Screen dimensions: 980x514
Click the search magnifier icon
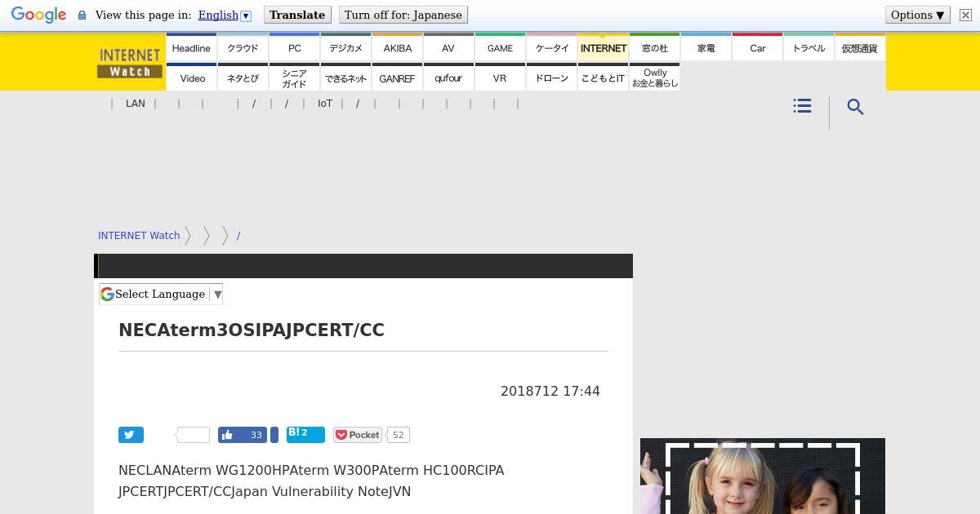click(x=855, y=107)
